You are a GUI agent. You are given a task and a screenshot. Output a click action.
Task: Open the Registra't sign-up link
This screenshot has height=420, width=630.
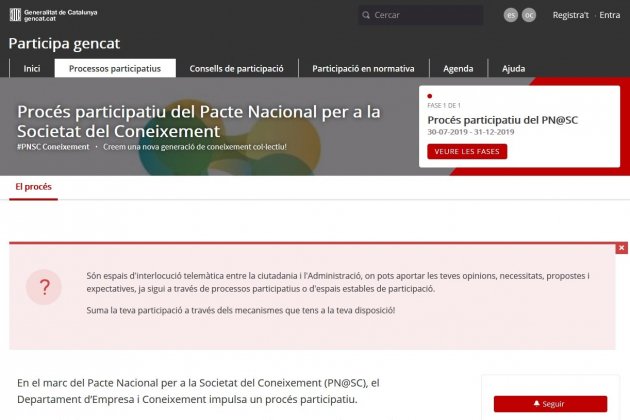point(570,15)
